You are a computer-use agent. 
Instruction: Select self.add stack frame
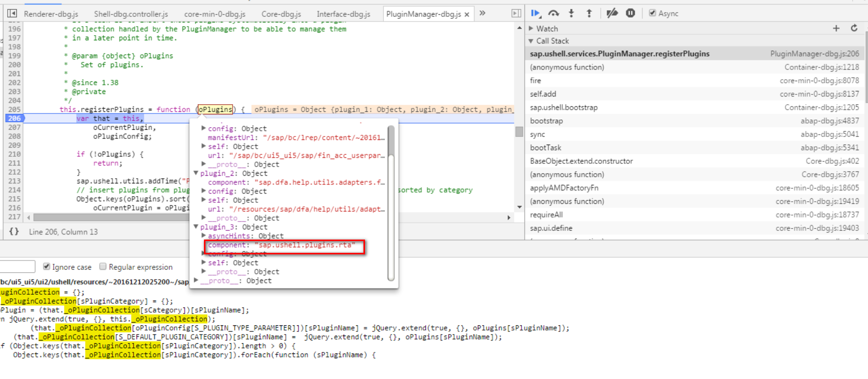(694, 94)
